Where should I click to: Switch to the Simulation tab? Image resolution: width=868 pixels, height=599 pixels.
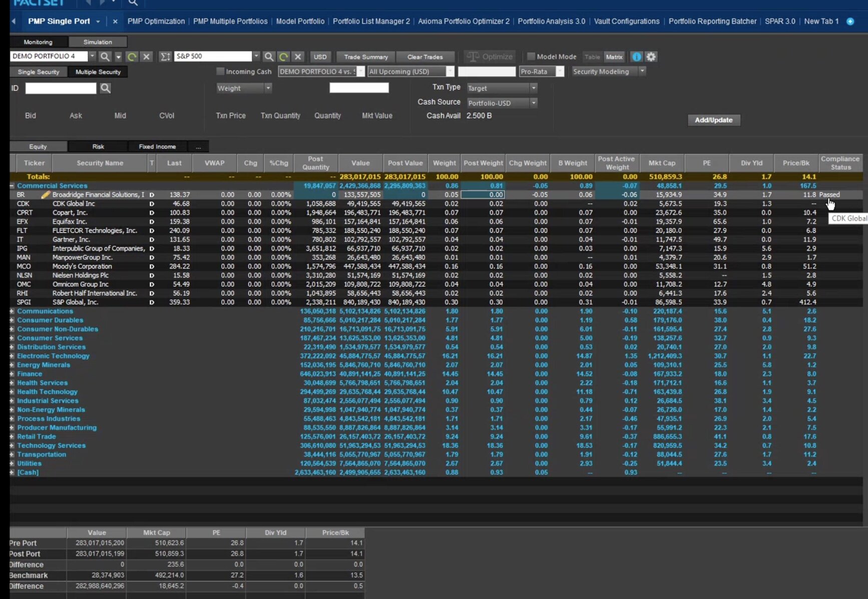pos(98,42)
